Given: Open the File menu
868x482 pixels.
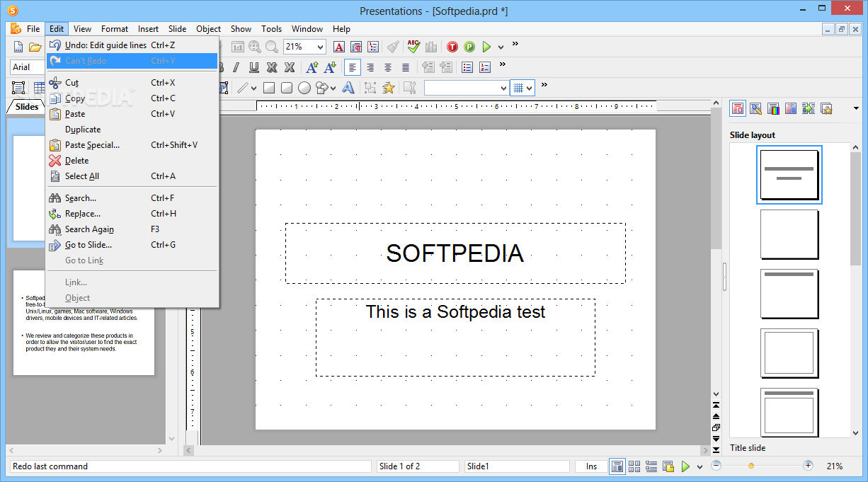Looking at the screenshot, I should coord(33,29).
